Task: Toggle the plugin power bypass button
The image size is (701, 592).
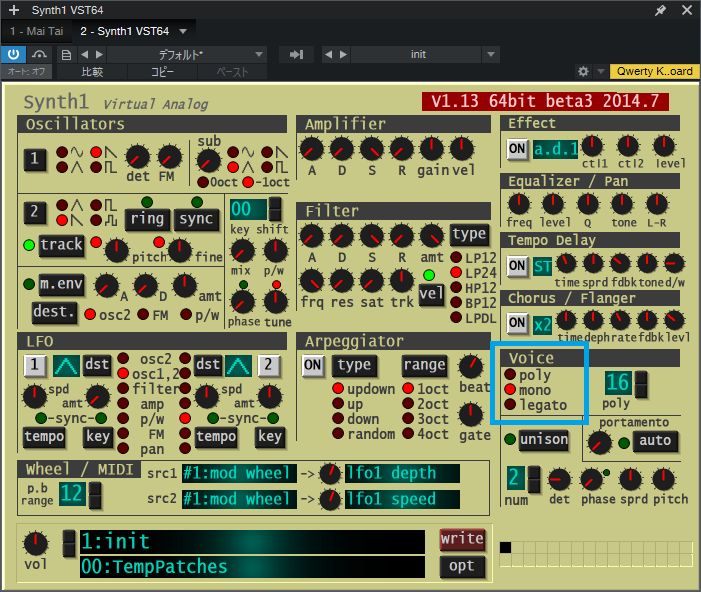Action: pyautogui.click(x=14, y=54)
